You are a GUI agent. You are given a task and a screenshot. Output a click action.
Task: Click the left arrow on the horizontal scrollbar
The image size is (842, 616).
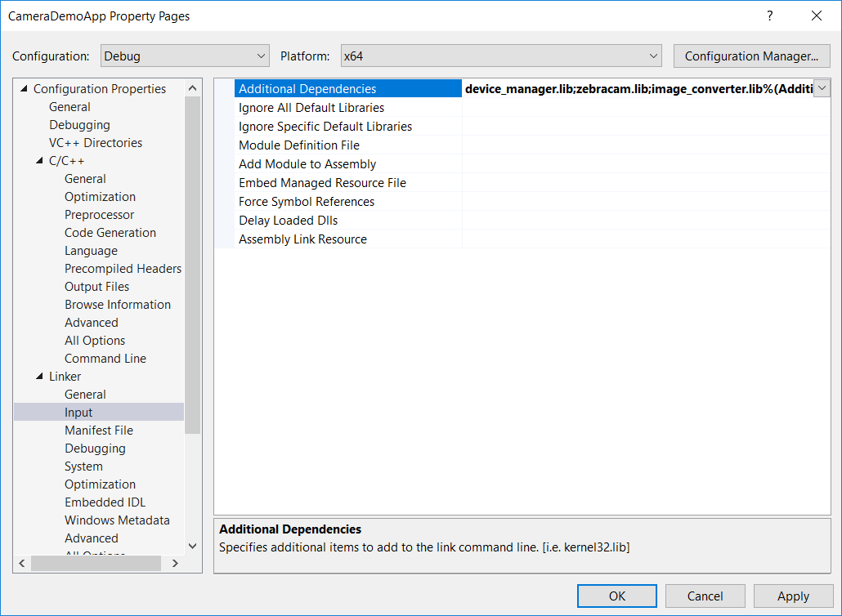[21, 563]
